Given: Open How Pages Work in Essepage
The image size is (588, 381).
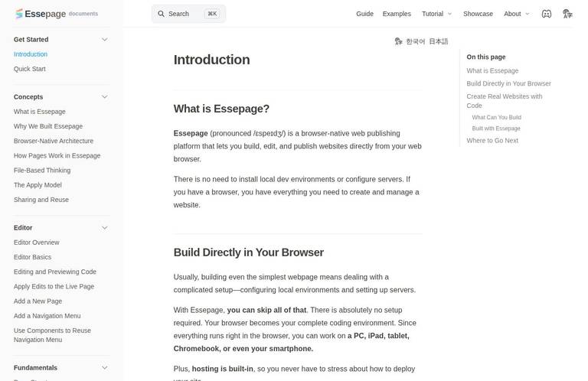Looking at the screenshot, I should (x=57, y=155).
